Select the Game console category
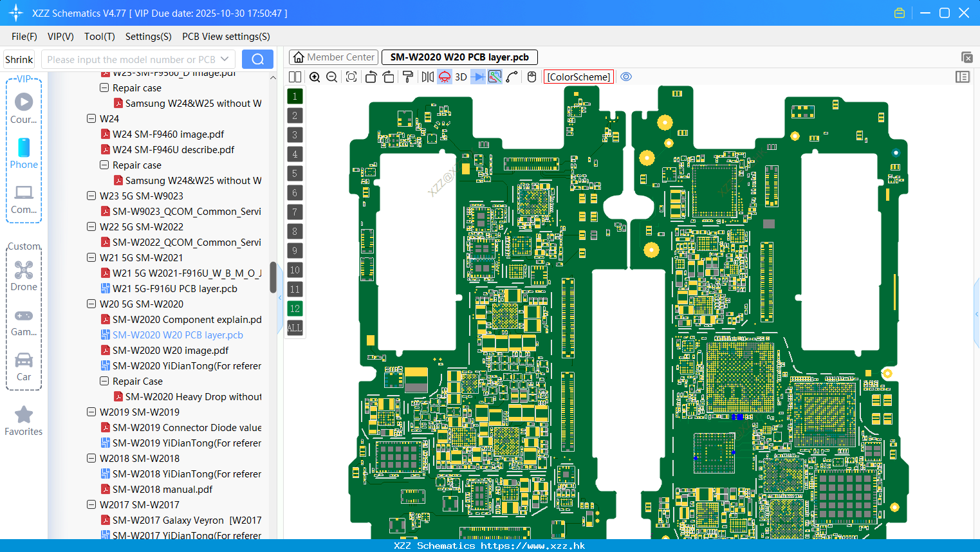The height and width of the screenshot is (552, 980). click(24, 322)
